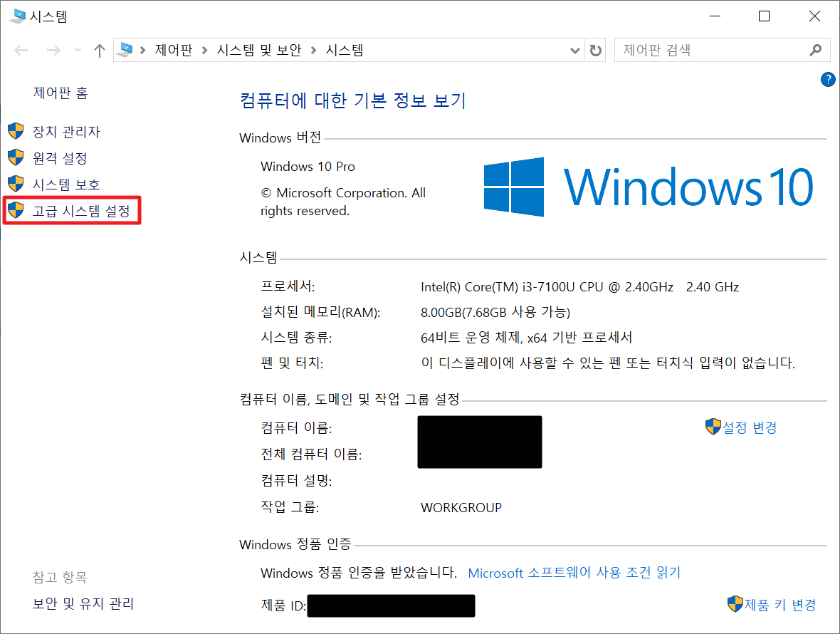Image resolution: width=840 pixels, height=634 pixels.
Task: Click shield icon beside 고급 시스템 설정
Action: pyautogui.click(x=16, y=210)
